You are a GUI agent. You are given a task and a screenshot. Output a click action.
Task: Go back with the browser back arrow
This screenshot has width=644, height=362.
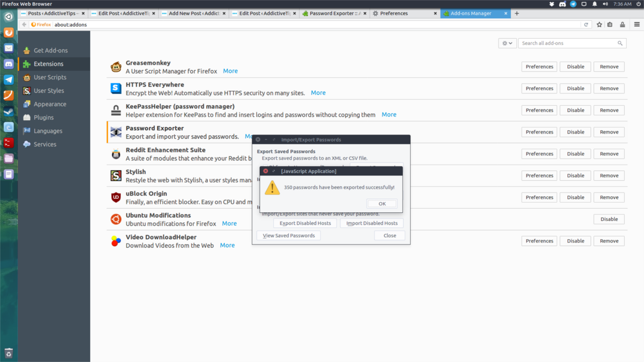pyautogui.click(x=24, y=25)
